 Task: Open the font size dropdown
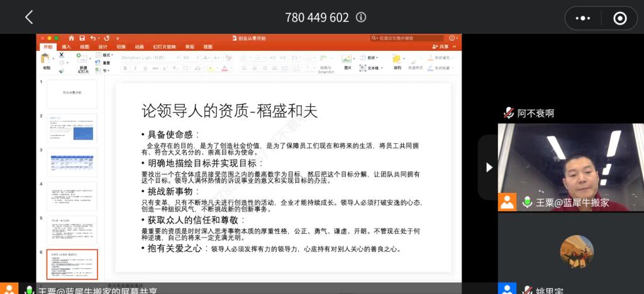pyautogui.click(x=189, y=57)
